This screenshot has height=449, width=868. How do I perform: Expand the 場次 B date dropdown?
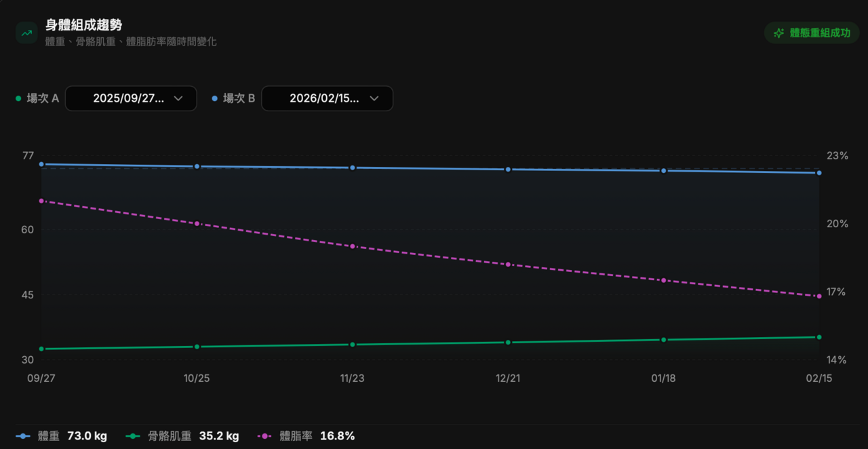[327, 98]
